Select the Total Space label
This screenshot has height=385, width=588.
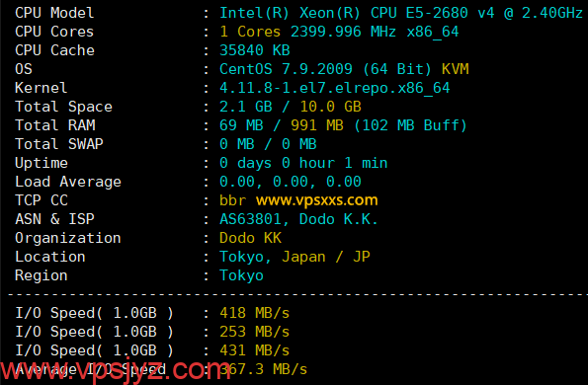tap(64, 108)
